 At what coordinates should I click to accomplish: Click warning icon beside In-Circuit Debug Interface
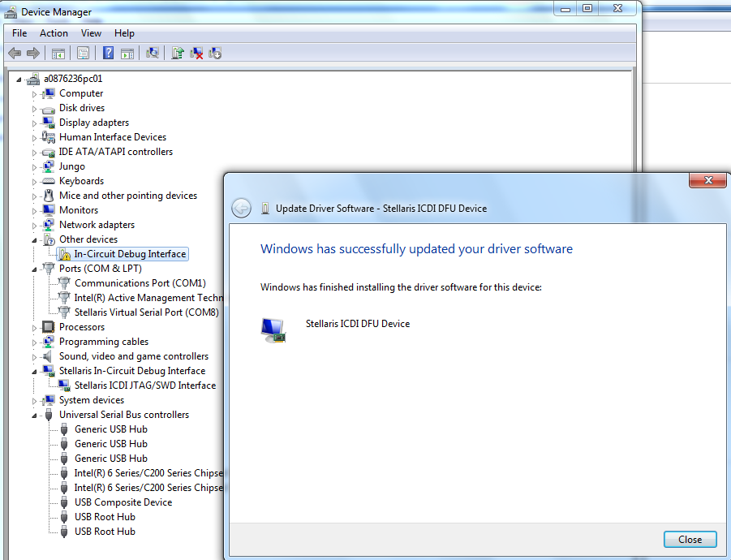click(x=65, y=254)
